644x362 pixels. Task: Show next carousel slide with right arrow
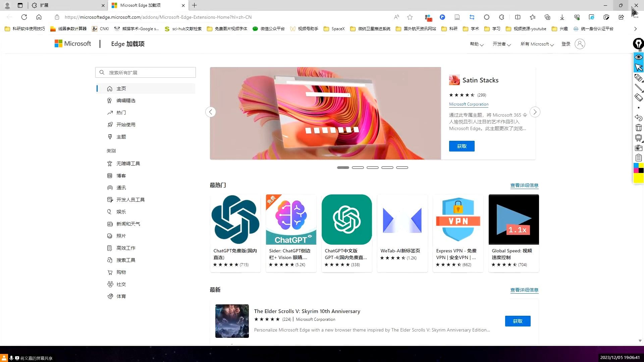[535, 112]
